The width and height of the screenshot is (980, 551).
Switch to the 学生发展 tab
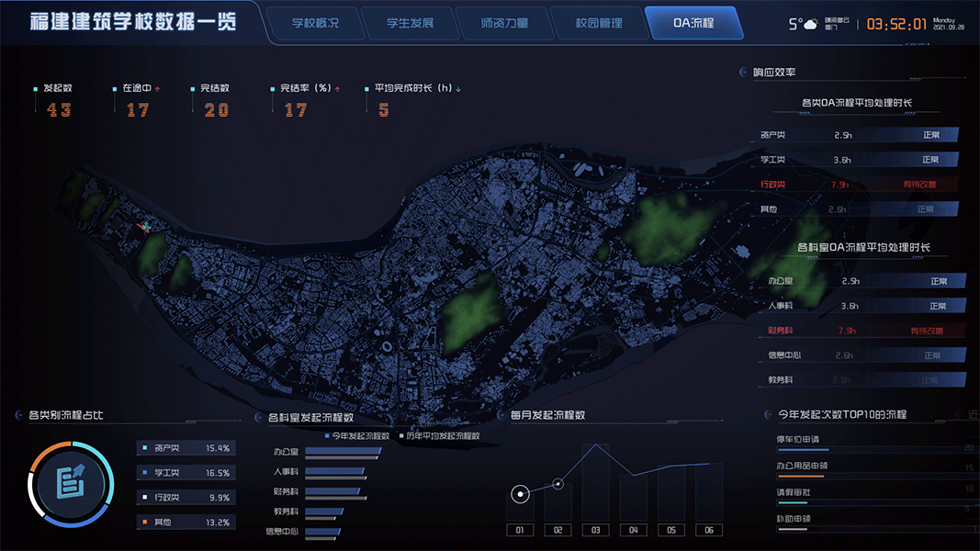[410, 23]
